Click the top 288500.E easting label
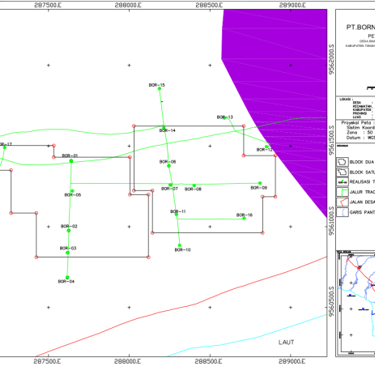The width and height of the screenshot is (375, 366). coord(209,5)
